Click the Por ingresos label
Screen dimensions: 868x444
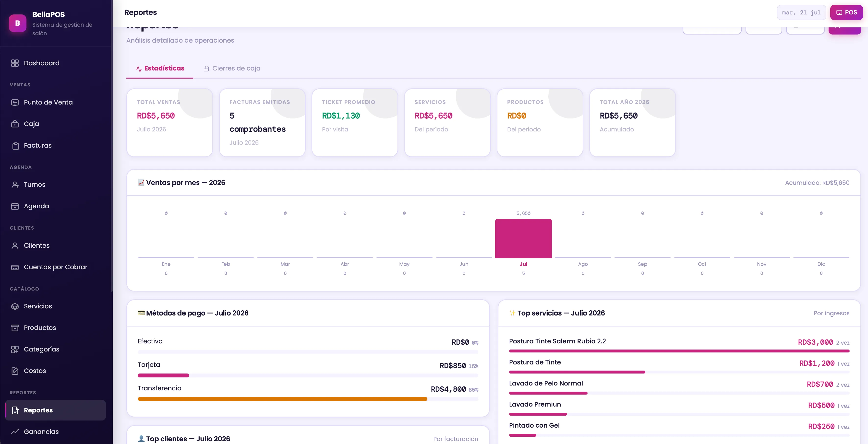click(831, 313)
